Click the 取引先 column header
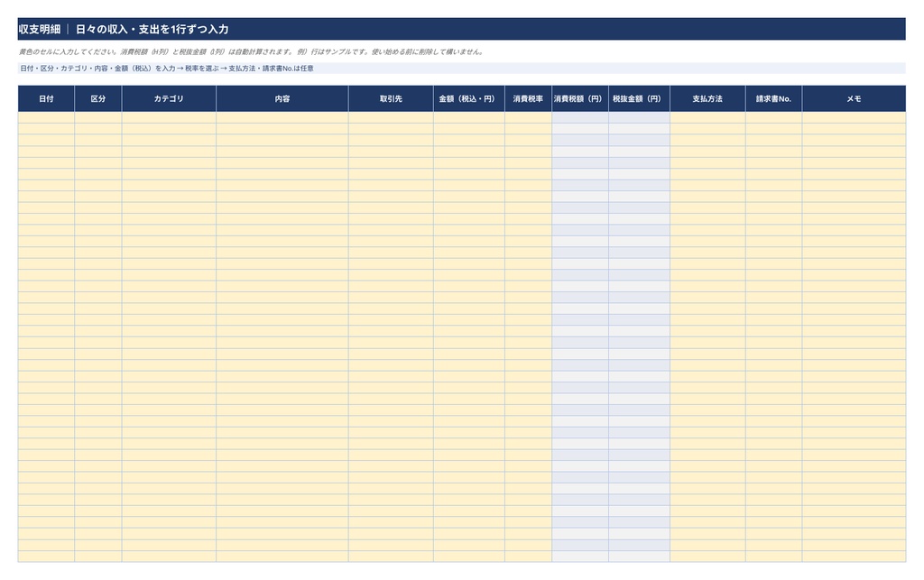Image resolution: width=924 pixels, height=580 pixels. pyautogui.click(x=391, y=98)
